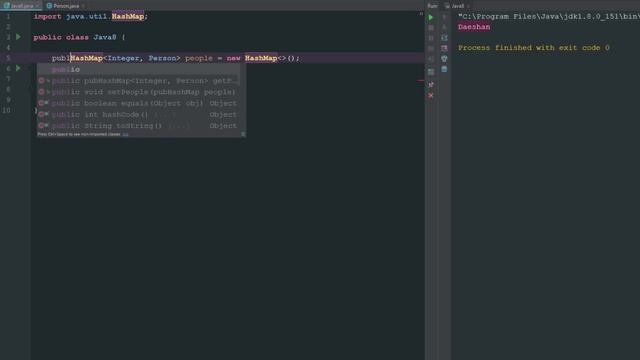Switch to the Person.java editor tab

[x=65, y=6]
